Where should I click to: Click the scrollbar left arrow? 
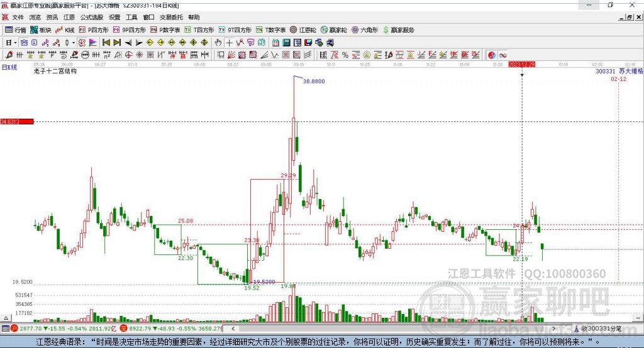coord(233,329)
